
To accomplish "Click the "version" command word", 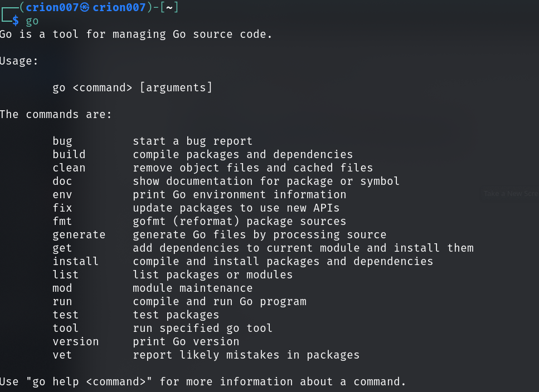I will [x=76, y=341].
